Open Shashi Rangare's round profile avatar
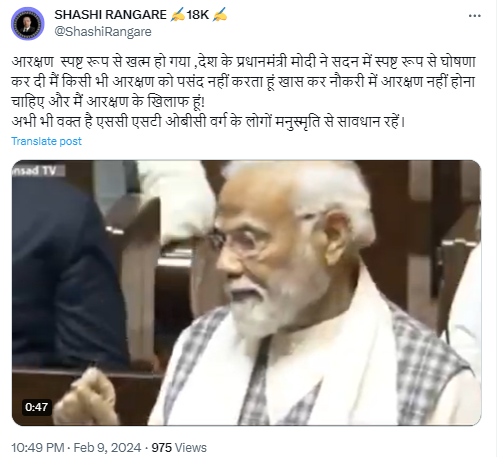Screen dimensions: 497x457 pyautogui.click(x=28, y=23)
